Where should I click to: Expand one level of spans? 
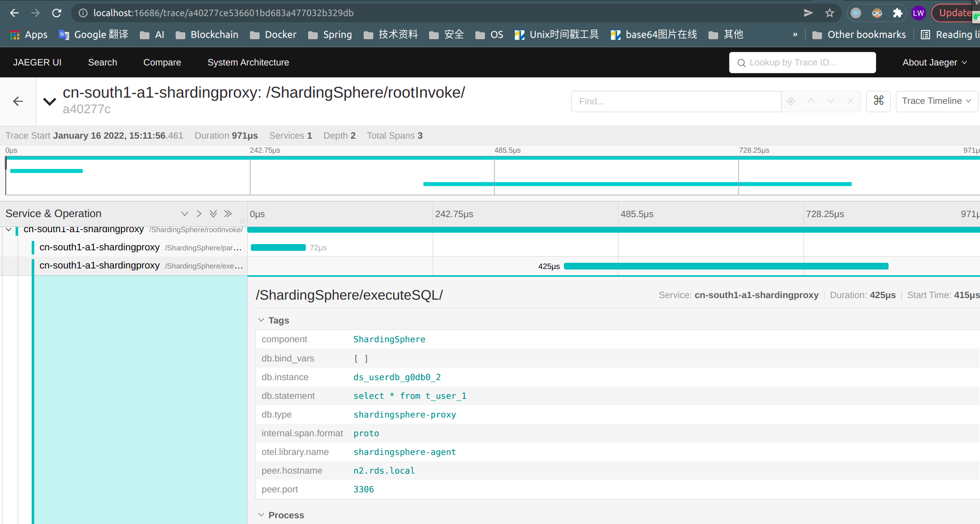[199, 214]
